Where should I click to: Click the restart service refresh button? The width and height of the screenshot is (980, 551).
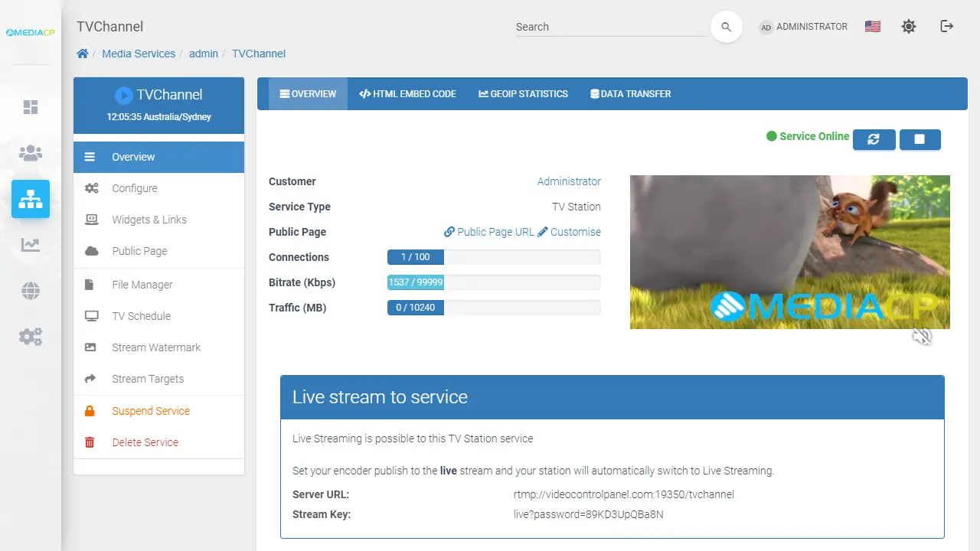click(874, 139)
